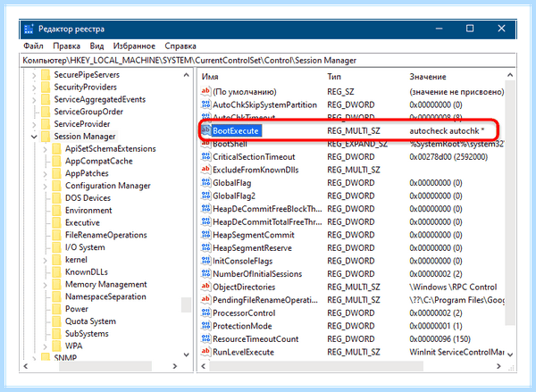Select the Environment tree key
Screen dimensions: 536x392
tap(88, 210)
